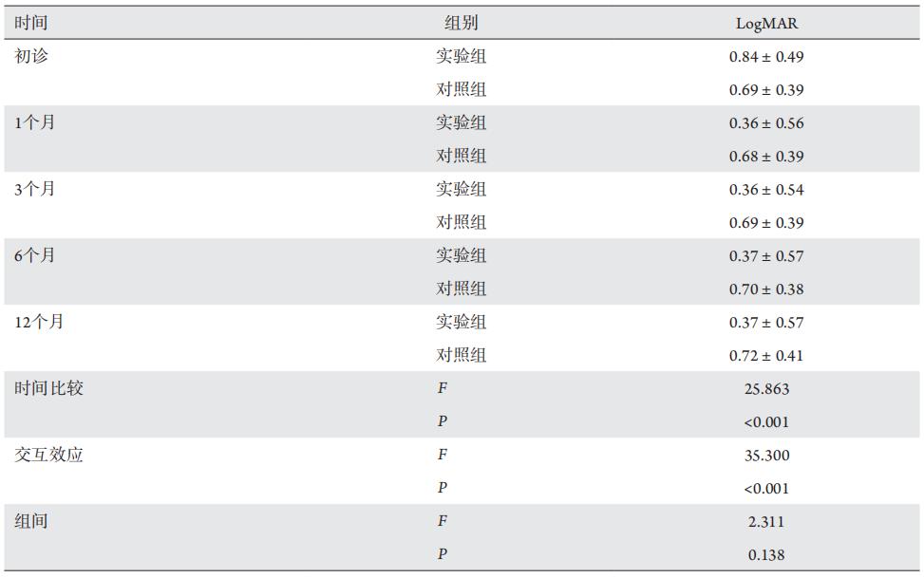The image size is (924, 578).
Task: Click the LogMAR column header
Action: [766, 24]
